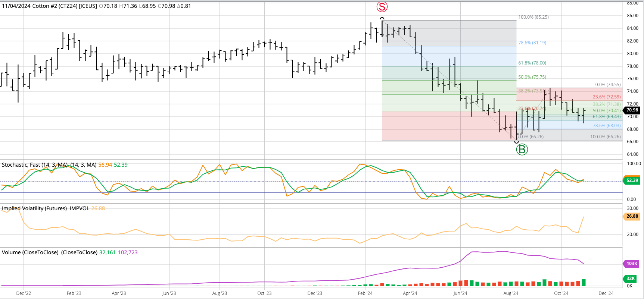644x299 pixels.
Task: Select the 100.0% (85.25) Fibonacci level label
Action: click(533, 17)
